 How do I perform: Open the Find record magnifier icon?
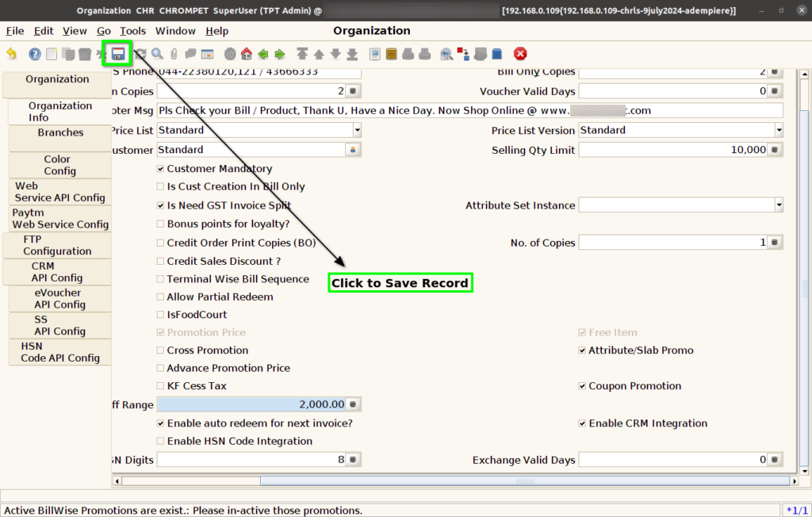coord(158,54)
